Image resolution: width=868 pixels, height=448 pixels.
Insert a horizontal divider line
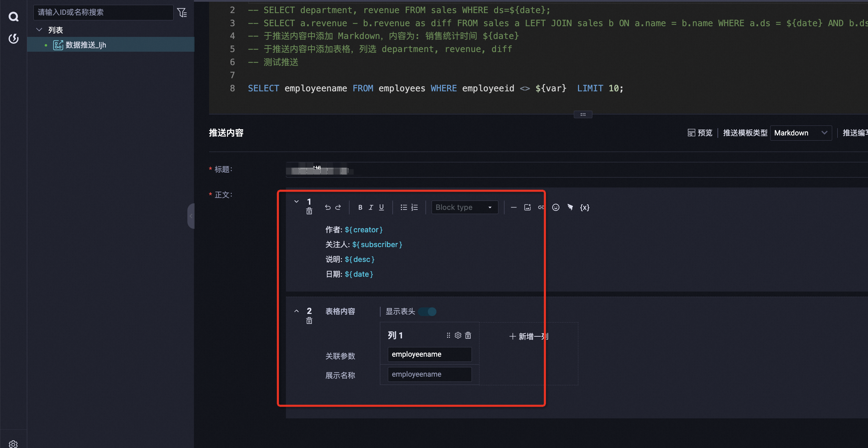pos(514,207)
